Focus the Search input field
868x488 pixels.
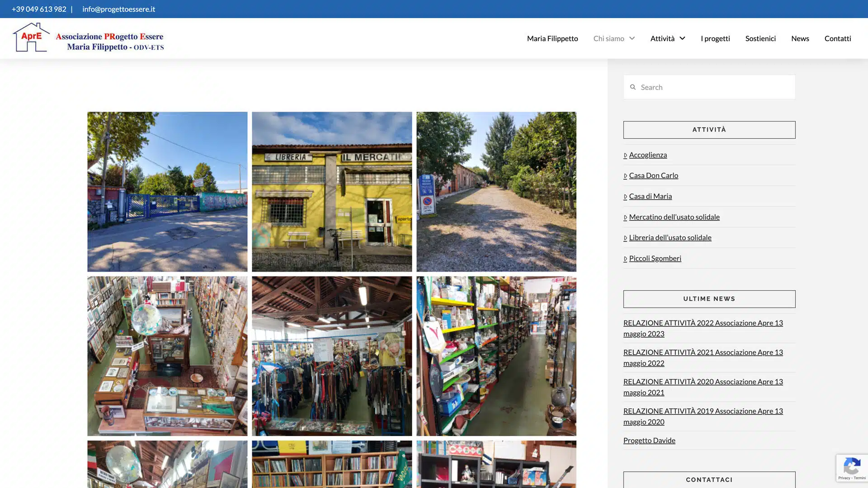pyautogui.click(x=709, y=87)
